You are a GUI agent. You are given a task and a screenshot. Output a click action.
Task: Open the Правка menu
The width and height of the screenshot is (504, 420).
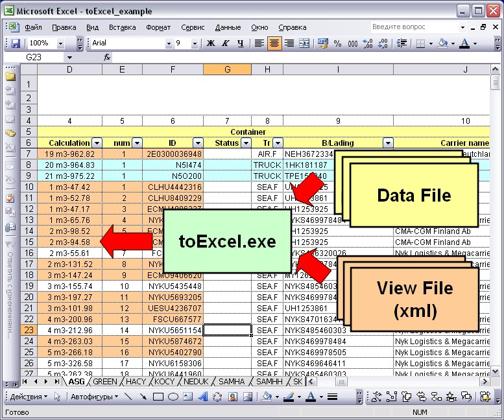[x=64, y=27]
